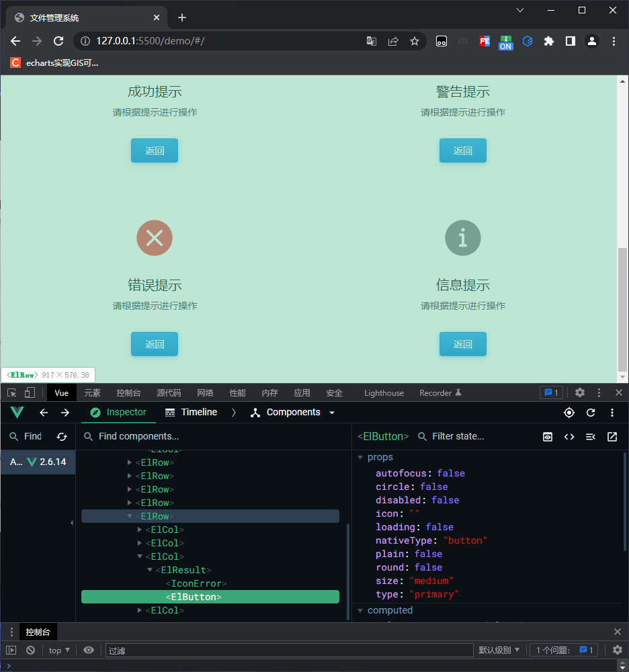Clear the console with the ban icon
The height and width of the screenshot is (672, 629).
click(30, 650)
